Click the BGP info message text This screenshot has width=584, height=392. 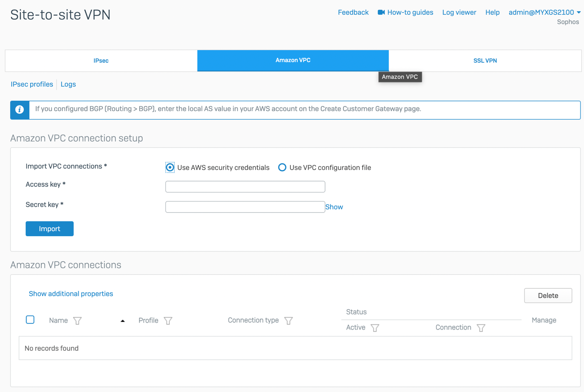228,109
